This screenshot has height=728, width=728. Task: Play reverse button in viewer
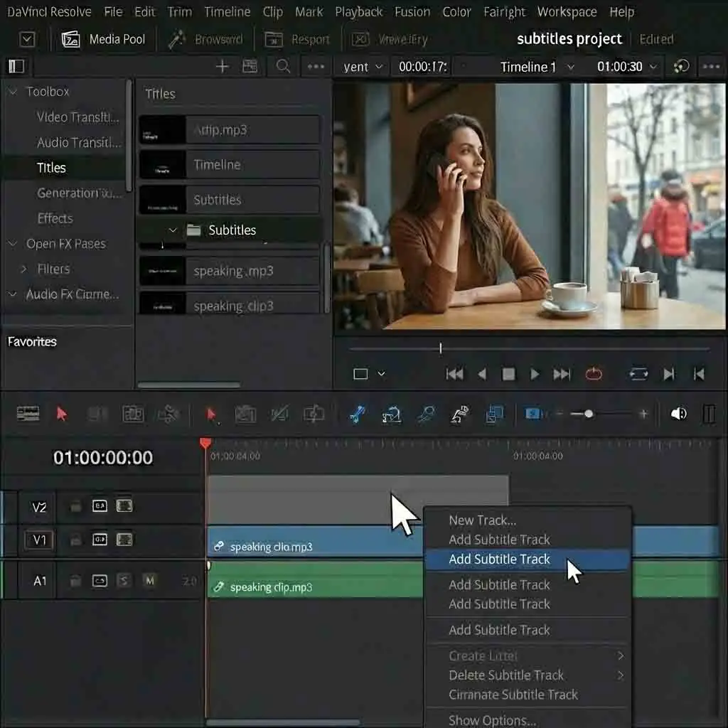coord(482,374)
